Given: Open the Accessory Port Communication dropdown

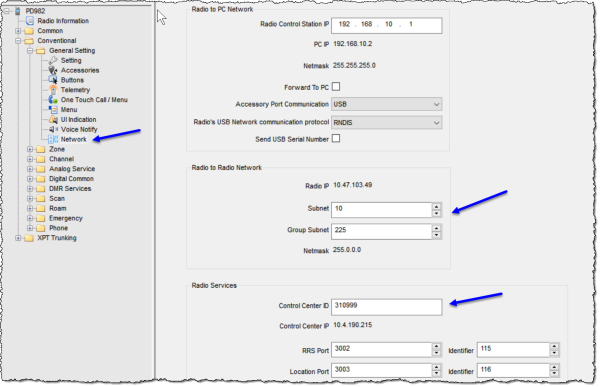Looking at the screenshot, I should tap(386, 104).
